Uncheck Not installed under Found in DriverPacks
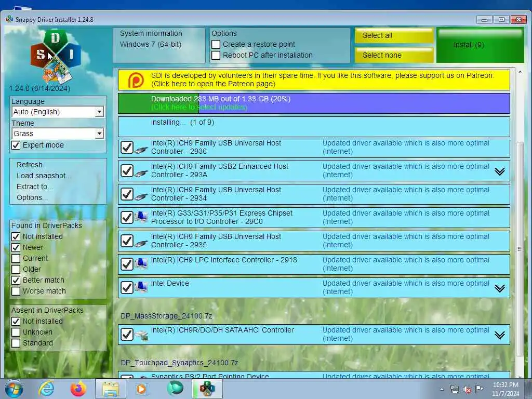 coord(16,236)
